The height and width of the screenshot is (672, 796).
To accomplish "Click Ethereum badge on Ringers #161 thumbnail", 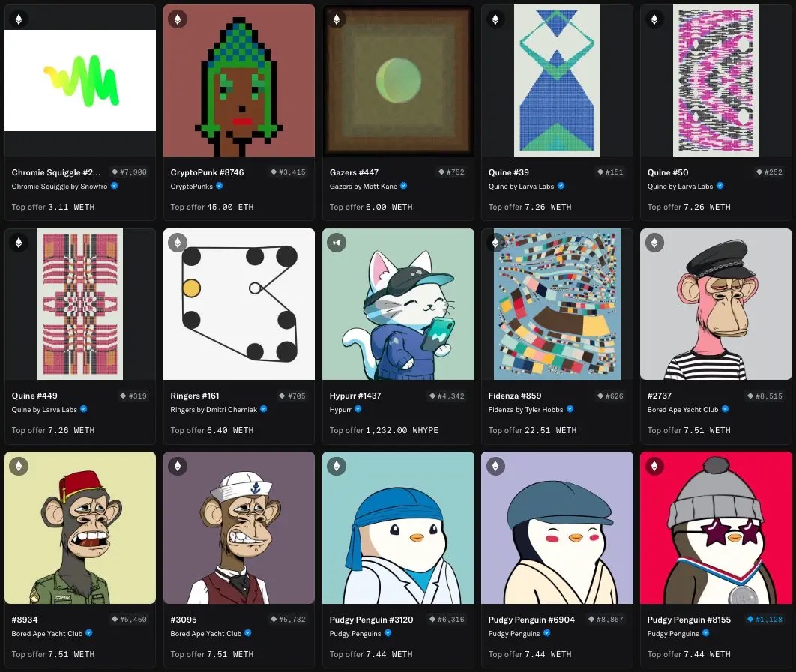I will 178,243.
